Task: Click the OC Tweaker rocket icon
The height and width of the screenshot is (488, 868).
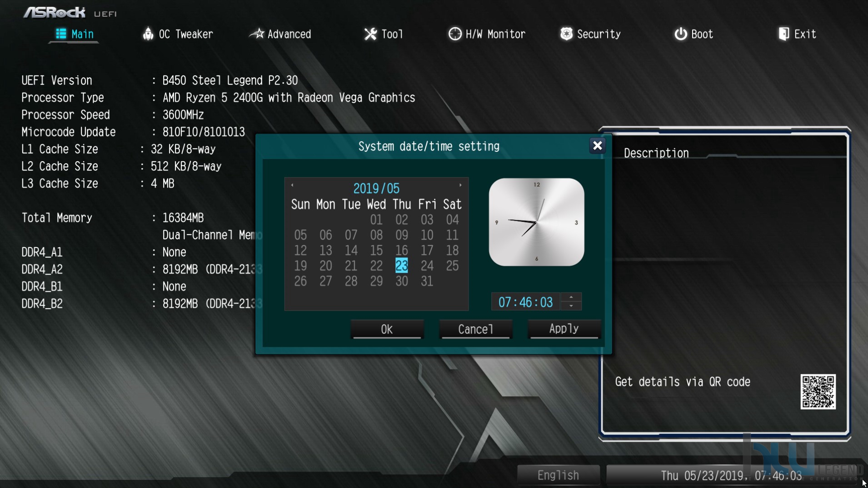Action: click(x=148, y=34)
